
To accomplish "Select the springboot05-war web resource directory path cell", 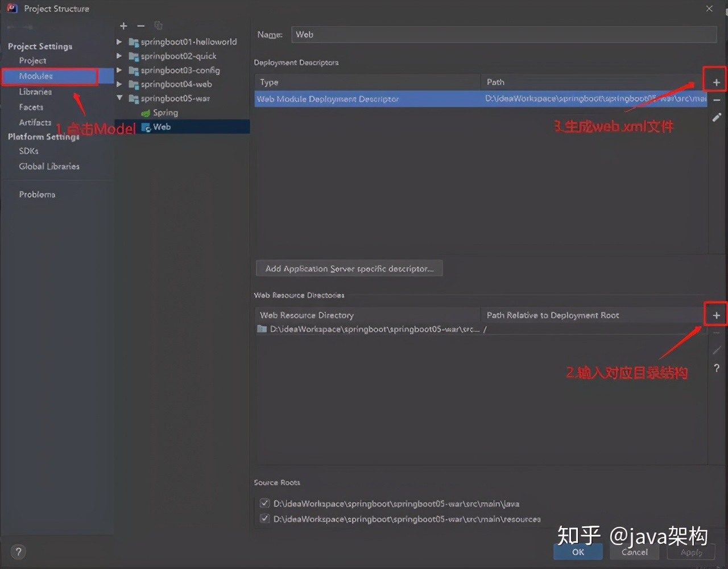I will pyautogui.click(x=368, y=329).
